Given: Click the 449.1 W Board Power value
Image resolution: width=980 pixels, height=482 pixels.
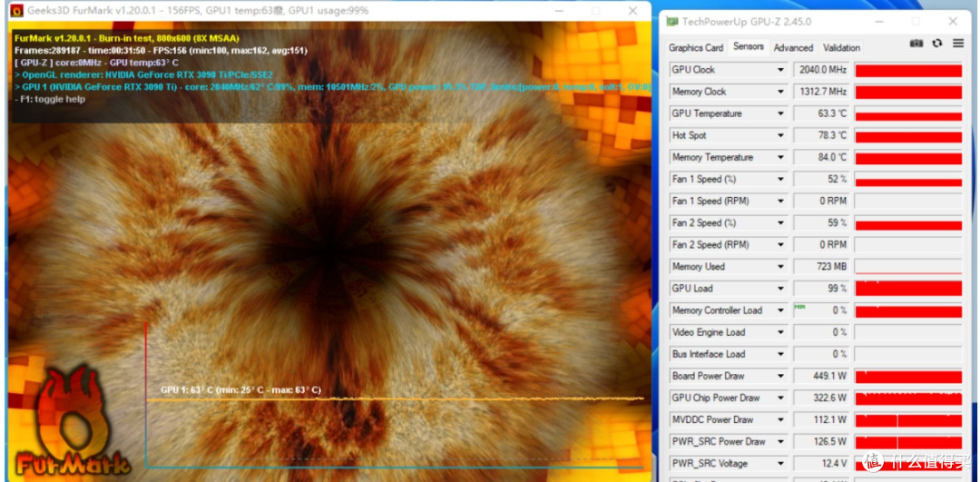Looking at the screenshot, I should coord(821,377).
